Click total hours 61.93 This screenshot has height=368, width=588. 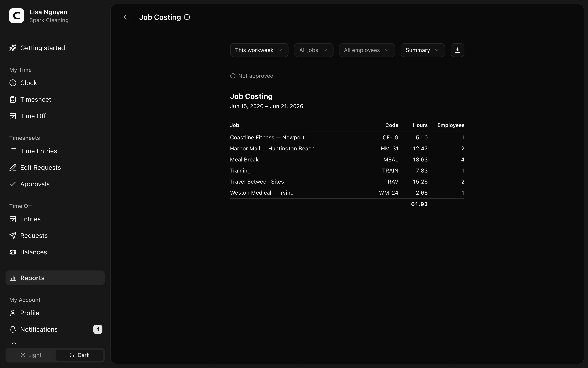point(419,204)
